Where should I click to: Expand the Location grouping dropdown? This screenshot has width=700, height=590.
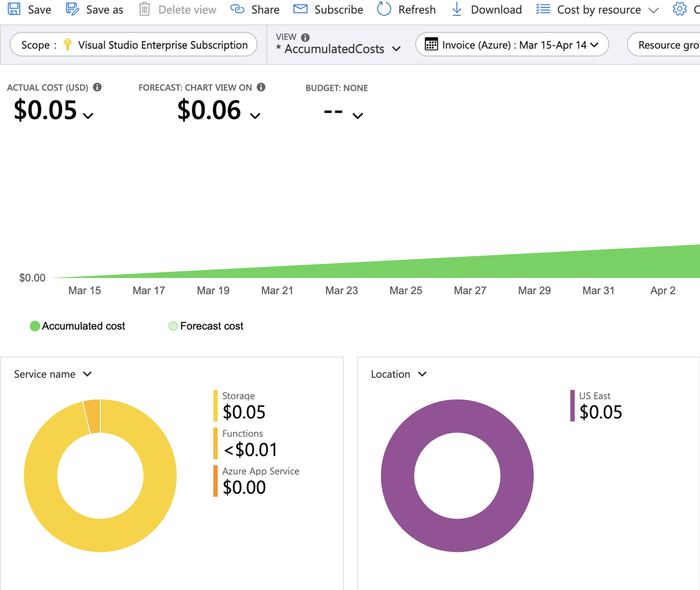399,374
